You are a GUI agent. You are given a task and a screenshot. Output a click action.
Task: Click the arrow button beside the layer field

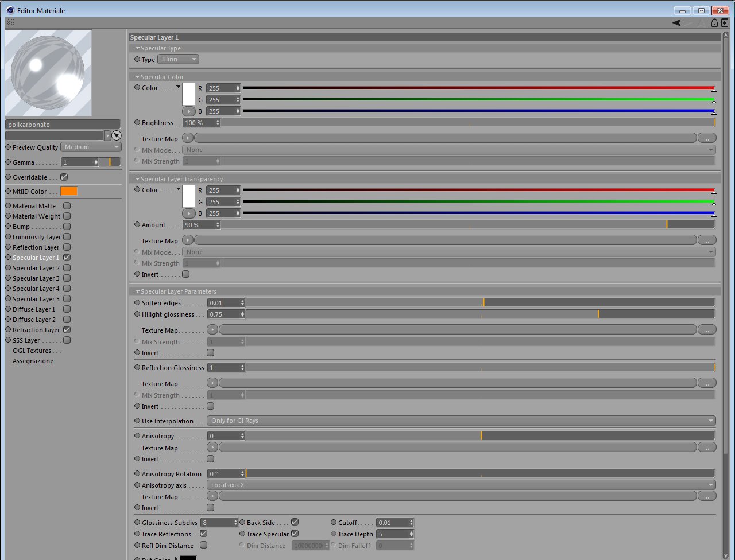tap(107, 135)
